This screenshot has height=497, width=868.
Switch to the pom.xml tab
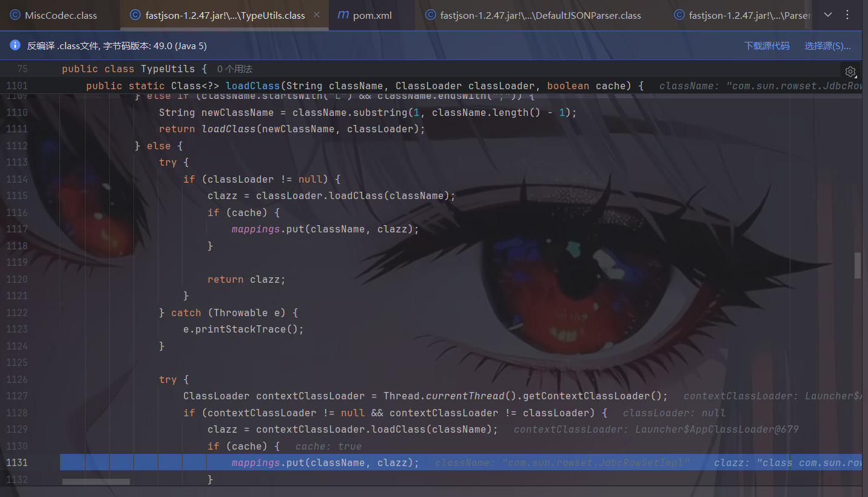click(x=372, y=15)
